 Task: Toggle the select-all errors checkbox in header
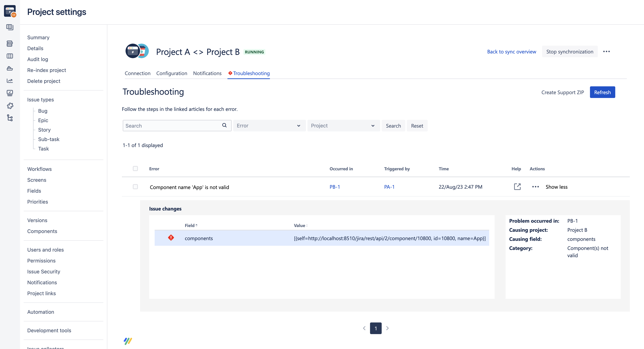point(135,168)
